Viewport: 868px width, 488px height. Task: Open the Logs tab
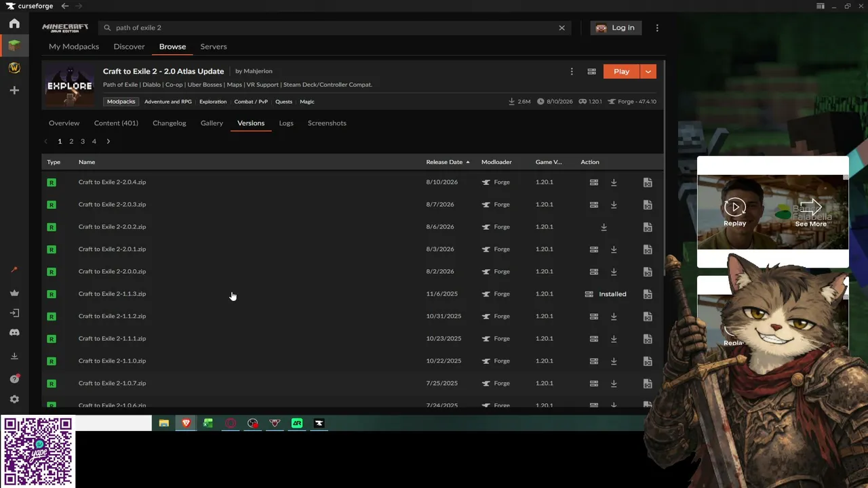coord(286,123)
